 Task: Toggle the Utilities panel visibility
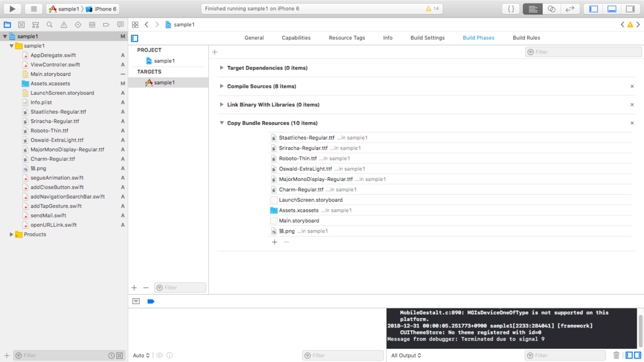click(x=630, y=9)
